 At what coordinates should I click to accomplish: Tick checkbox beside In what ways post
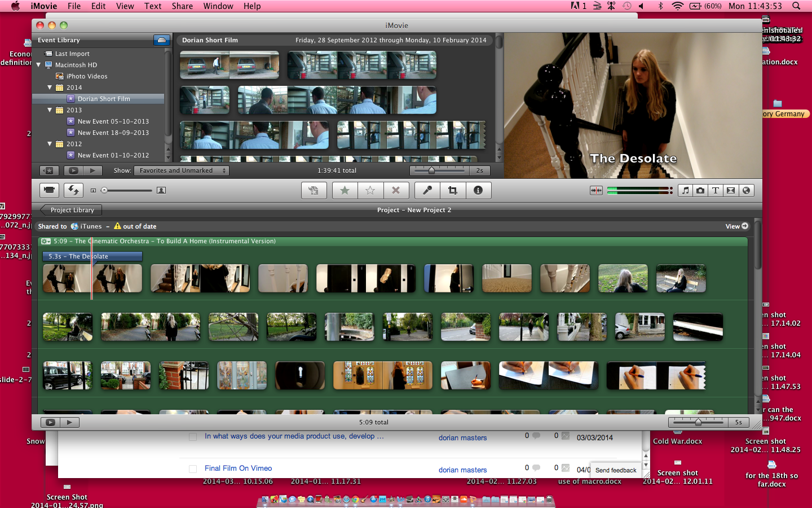pyautogui.click(x=193, y=437)
